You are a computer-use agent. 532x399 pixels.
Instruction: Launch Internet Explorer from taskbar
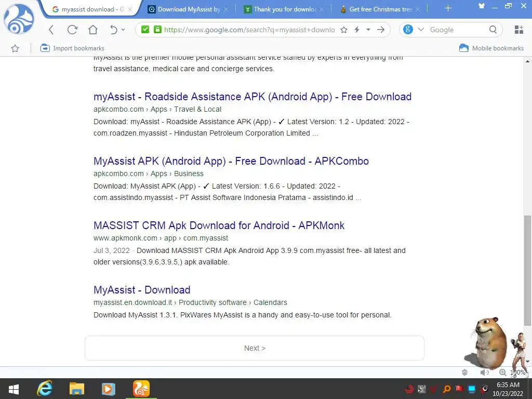coord(45,389)
